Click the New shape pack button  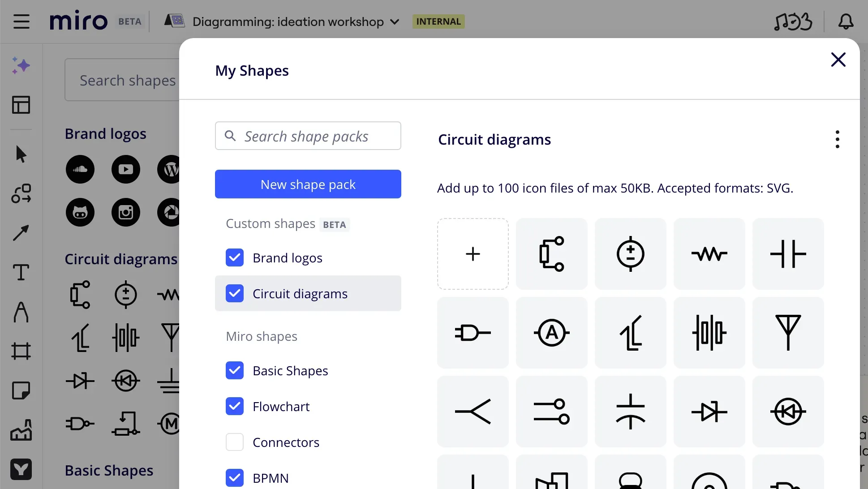[308, 184]
